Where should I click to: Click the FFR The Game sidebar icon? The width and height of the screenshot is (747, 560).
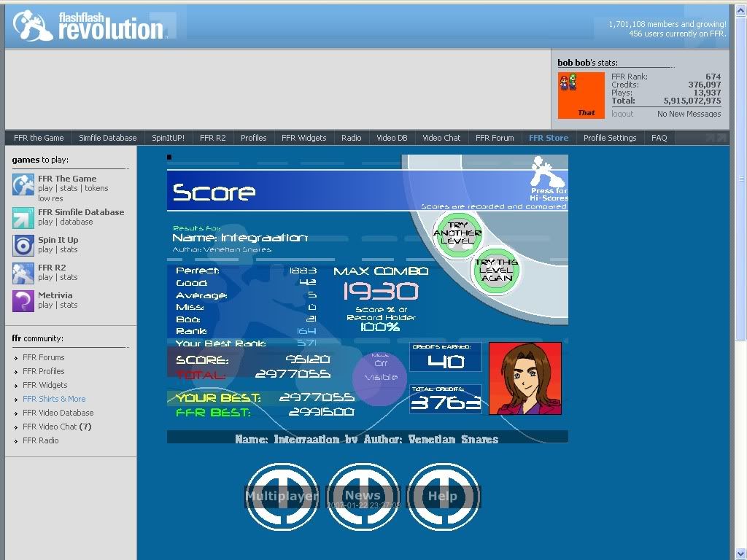point(23,184)
